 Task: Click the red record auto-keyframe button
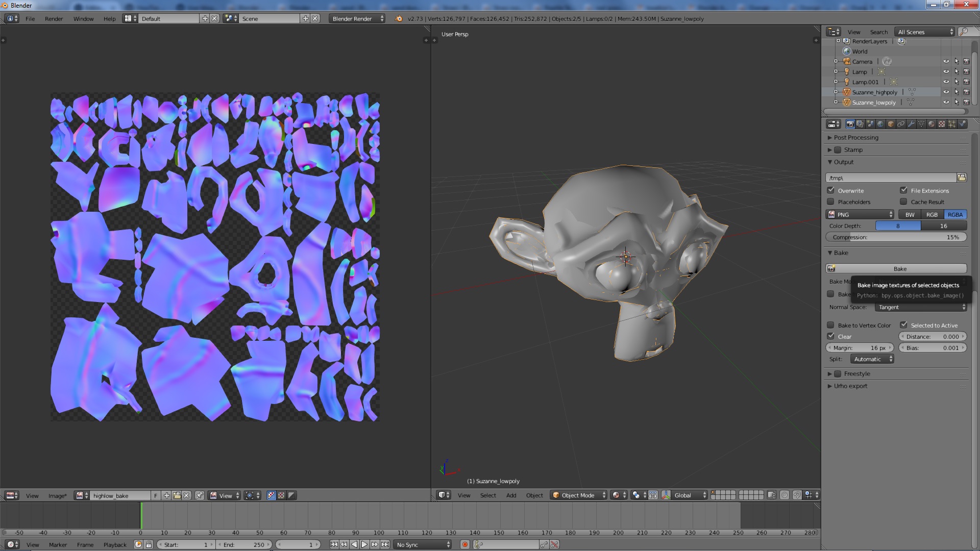pos(465,545)
